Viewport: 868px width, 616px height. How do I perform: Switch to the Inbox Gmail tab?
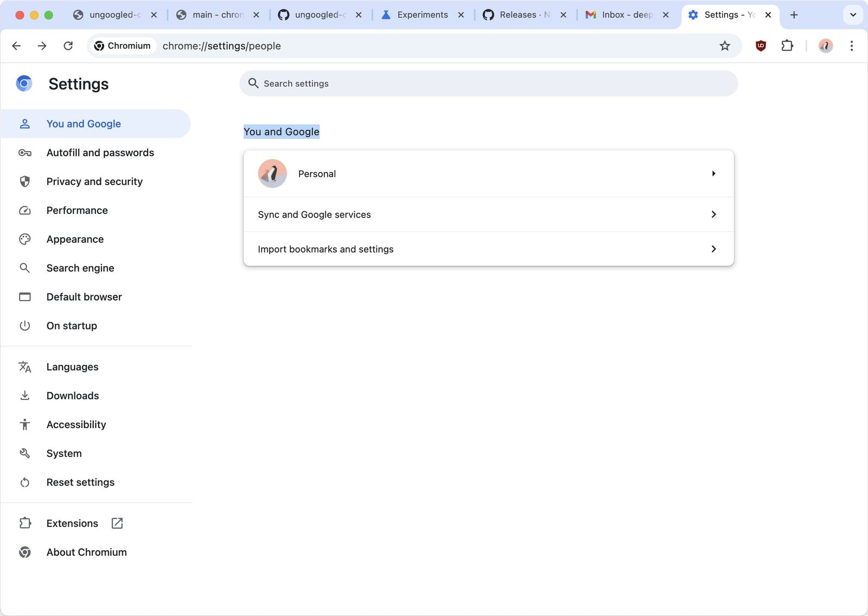624,15
